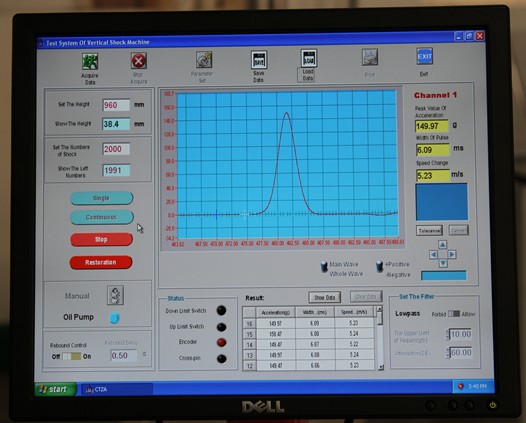The width and height of the screenshot is (526, 423).
Task: Click the Acquire Data icon
Action: [90, 61]
